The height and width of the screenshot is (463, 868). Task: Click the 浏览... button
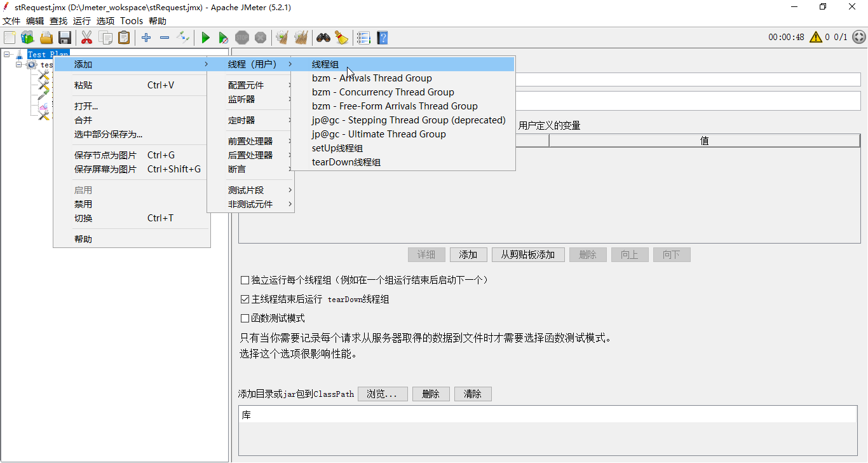pos(382,394)
